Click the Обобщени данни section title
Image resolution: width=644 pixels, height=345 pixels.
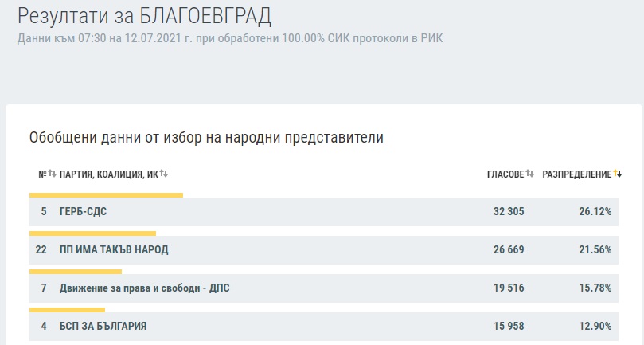coord(206,137)
